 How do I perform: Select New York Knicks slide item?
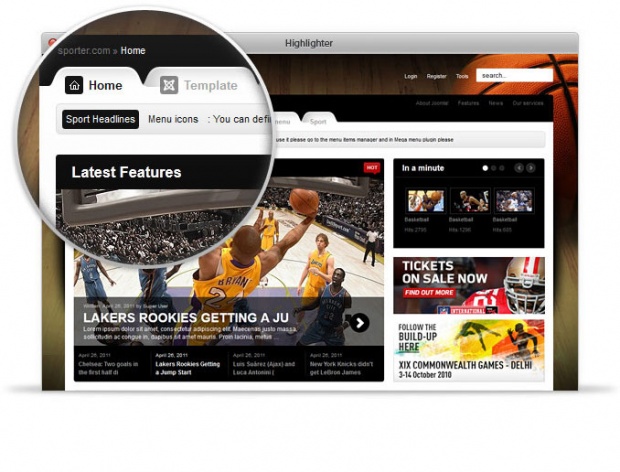tap(341, 368)
